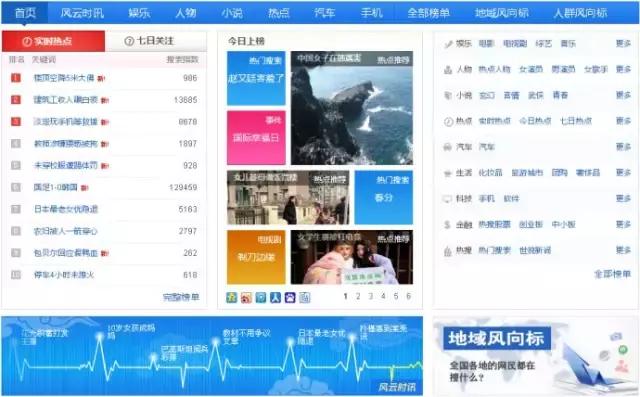Open the 人群风向标 navigation tab
This screenshot has width=640, height=397.
point(580,13)
